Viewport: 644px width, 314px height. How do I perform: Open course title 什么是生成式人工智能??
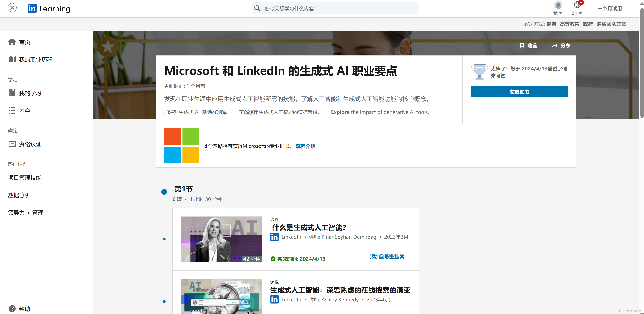309,227
